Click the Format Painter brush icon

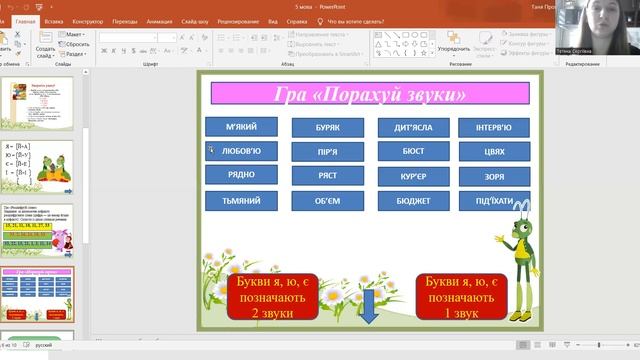click(x=18, y=53)
